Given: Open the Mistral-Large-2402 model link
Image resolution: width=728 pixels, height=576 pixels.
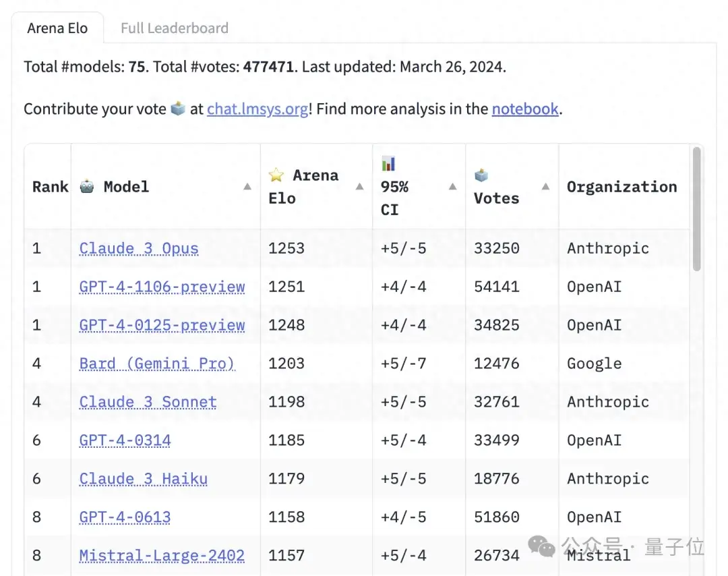Looking at the screenshot, I should [x=162, y=556].
